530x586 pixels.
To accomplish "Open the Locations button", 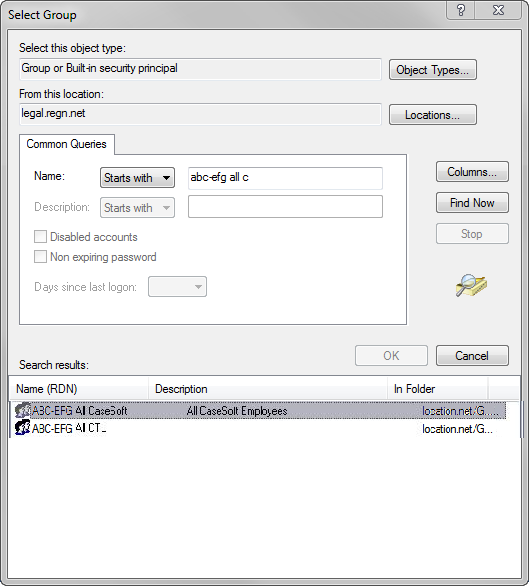I will point(433,115).
